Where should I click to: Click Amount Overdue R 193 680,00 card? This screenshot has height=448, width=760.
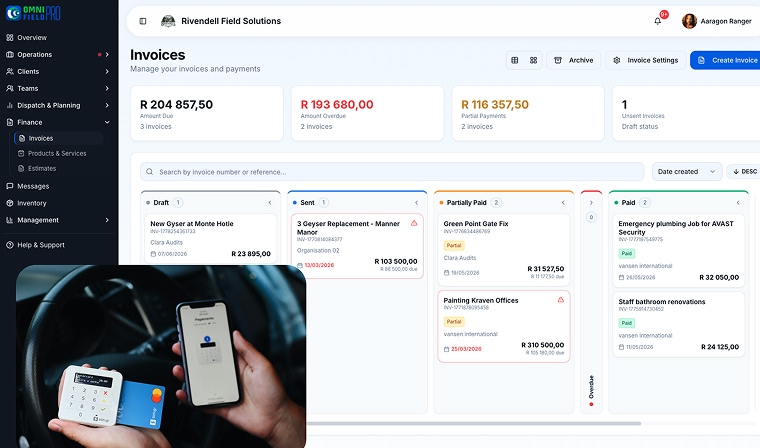click(367, 113)
